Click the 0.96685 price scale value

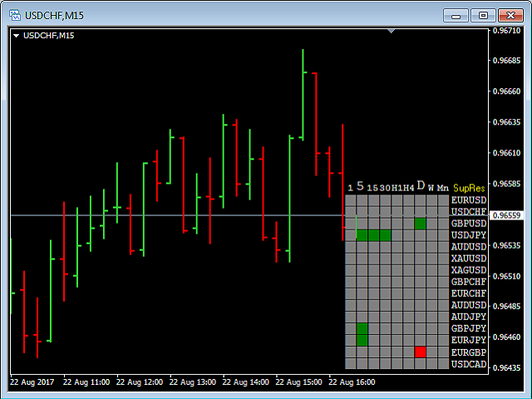[506, 61]
